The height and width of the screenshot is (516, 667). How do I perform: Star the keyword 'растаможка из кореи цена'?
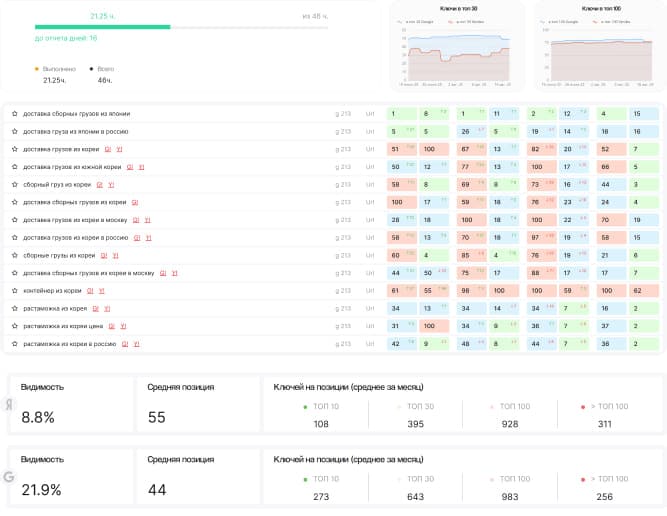14,325
